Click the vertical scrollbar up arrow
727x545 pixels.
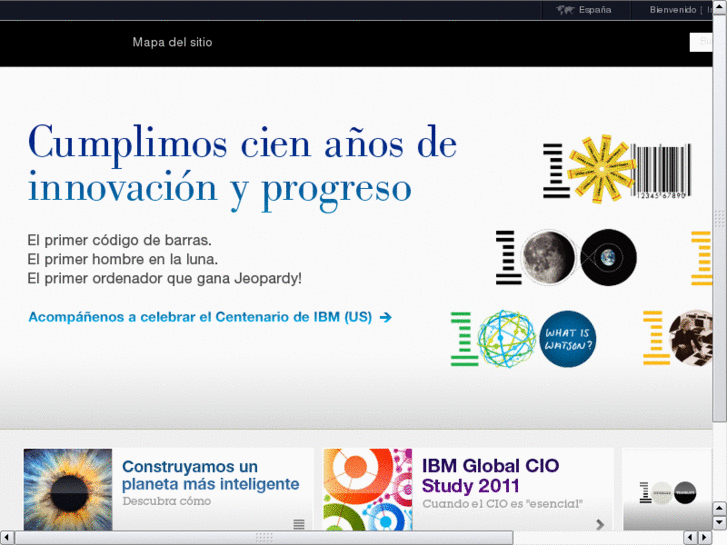(720, 6)
